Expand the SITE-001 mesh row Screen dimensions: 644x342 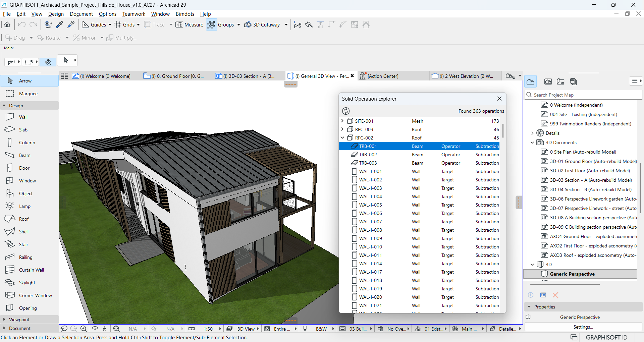(x=342, y=121)
